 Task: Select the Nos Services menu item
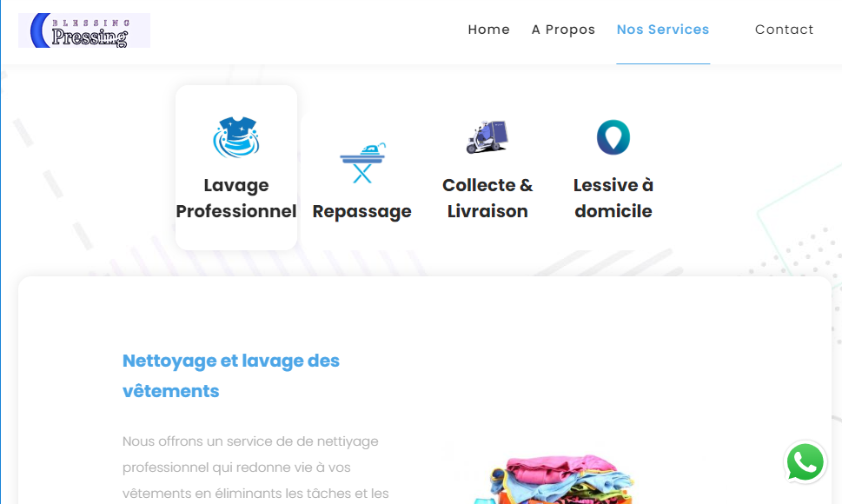coord(663,30)
